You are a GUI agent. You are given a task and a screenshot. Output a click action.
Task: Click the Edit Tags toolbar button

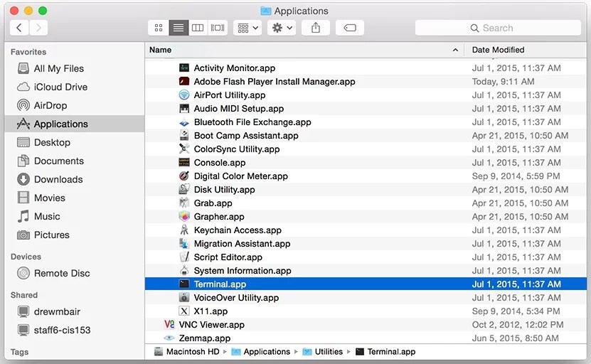350,28
